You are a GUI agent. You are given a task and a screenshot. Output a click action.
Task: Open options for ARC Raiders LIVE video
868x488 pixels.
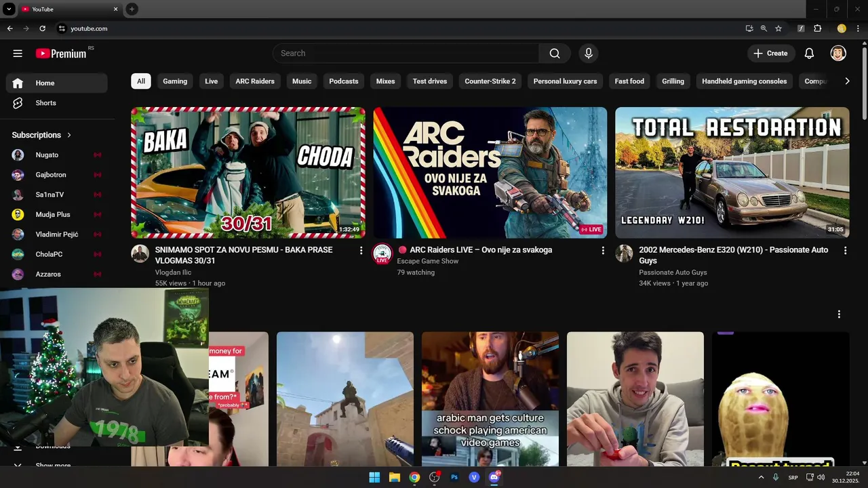(x=603, y=251)
